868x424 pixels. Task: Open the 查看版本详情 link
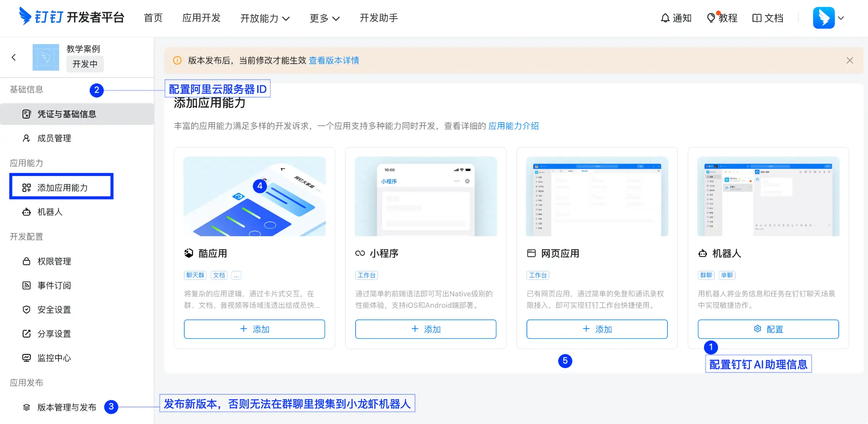click(x=334, y=60)
